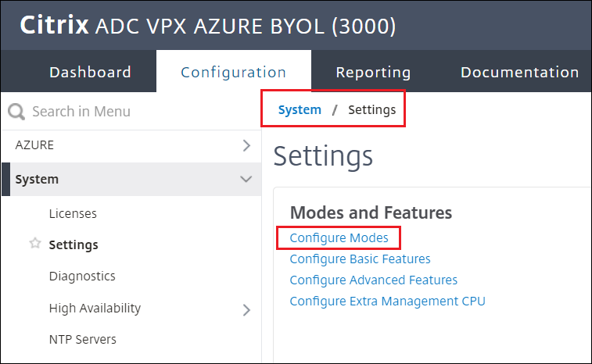The height and width of the screenshot is (364, 592).
Task: Open Configure Basic Features link
Action: click(x=360, y=259)
